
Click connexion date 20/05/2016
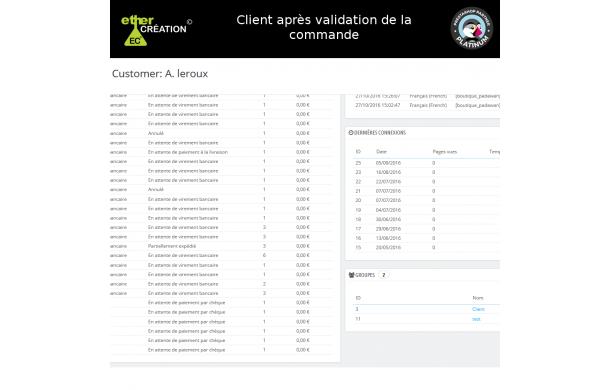point(388,248)
